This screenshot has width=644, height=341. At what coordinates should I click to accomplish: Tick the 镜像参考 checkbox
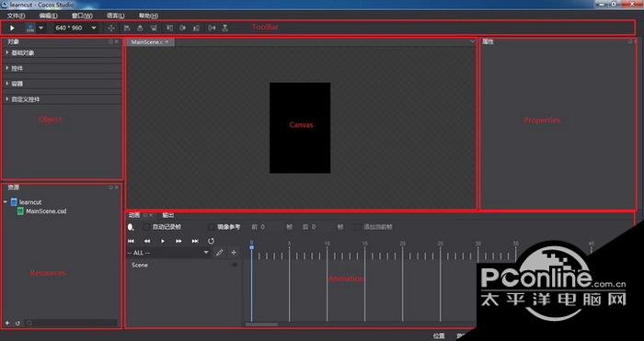(x=212, y=227)
